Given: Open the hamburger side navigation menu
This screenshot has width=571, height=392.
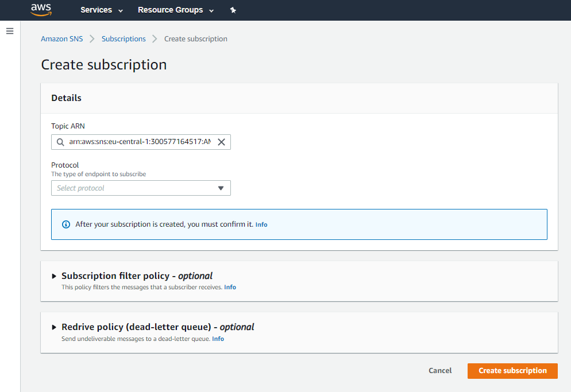Looking at the screenshot, I should pos(10,31).
